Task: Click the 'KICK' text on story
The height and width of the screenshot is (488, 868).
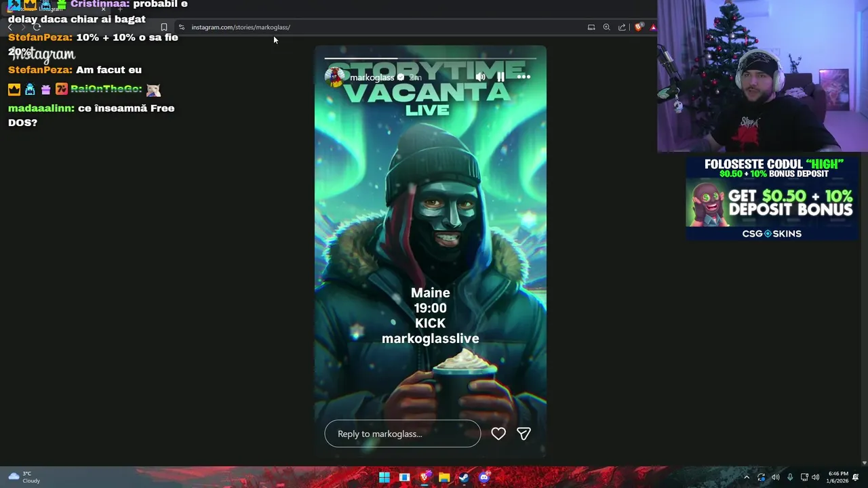Action: click(431, 323)
